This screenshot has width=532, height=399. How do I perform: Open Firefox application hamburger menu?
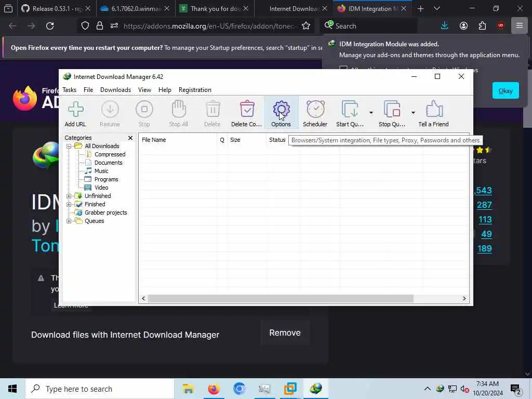(520, 26)
